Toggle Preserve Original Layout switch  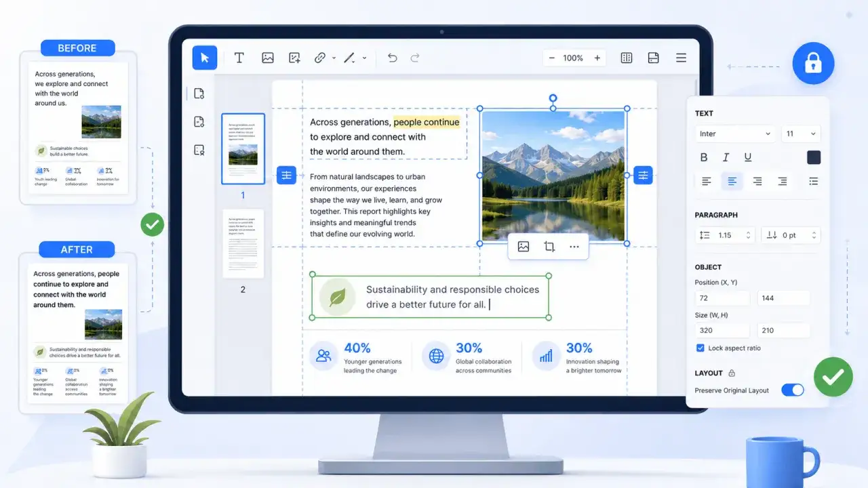pos(793,390)
